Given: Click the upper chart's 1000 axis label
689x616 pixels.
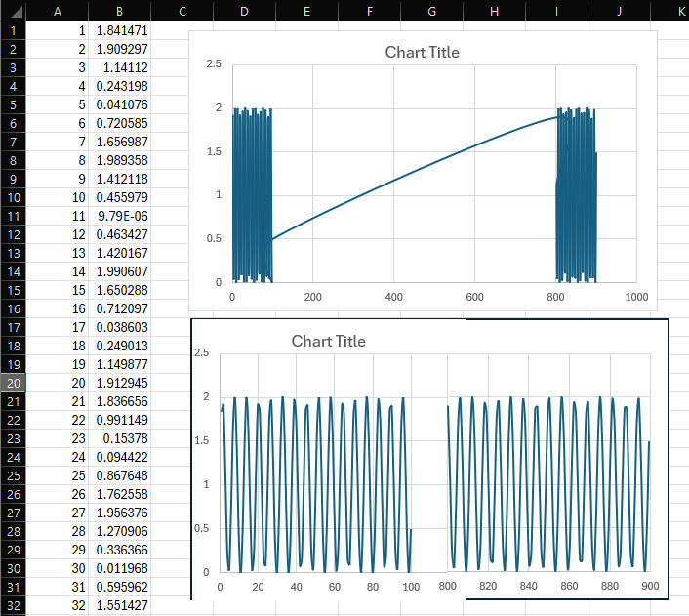Looking at the screenshot, I should tap(636, 297).
